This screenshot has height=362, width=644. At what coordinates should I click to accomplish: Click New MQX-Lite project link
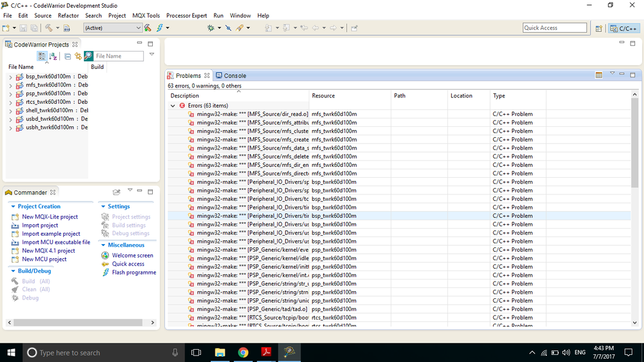50,217
